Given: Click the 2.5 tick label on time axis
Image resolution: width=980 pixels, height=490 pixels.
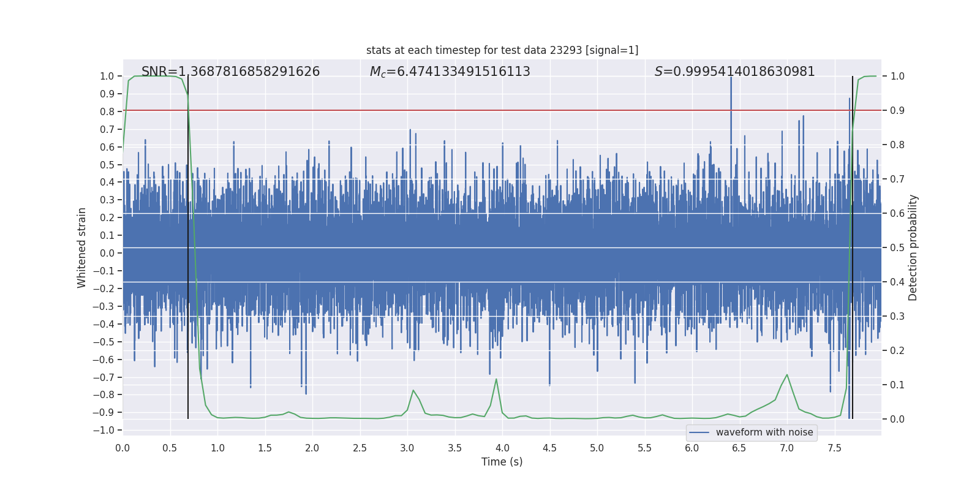Looking at the screenshot, I should click(360, 448).
